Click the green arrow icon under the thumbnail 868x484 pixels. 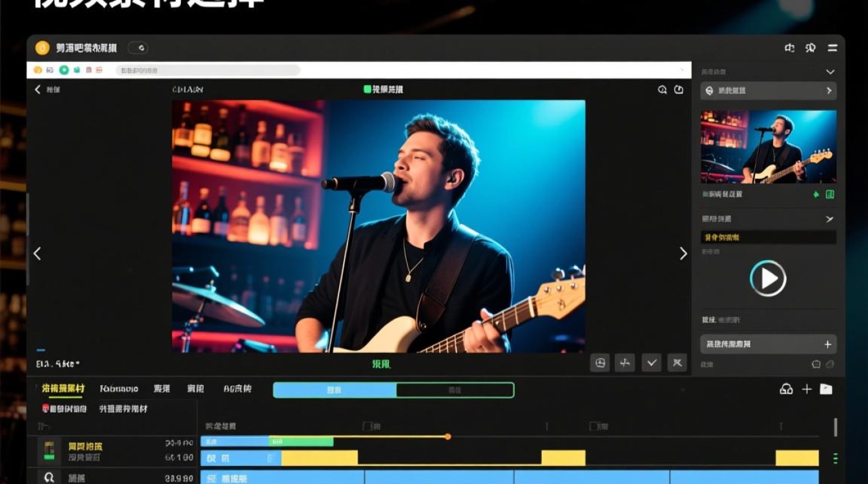(x=816, y=194)
